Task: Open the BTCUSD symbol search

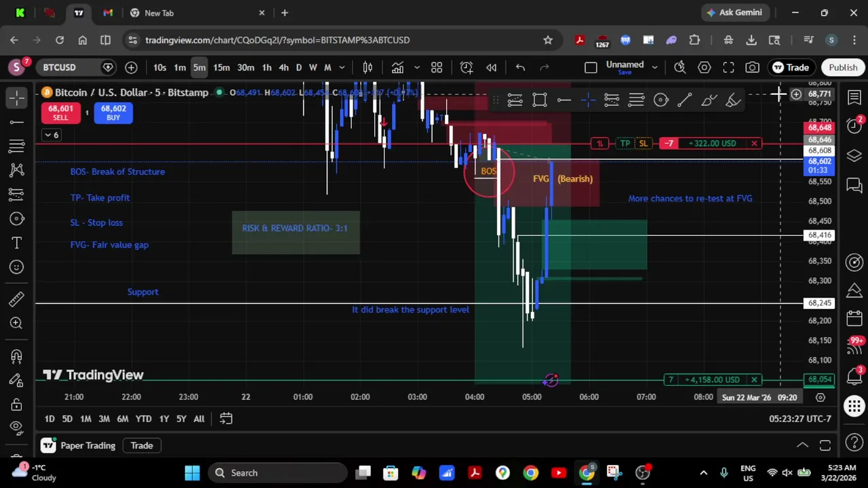Action: point(60,67)
